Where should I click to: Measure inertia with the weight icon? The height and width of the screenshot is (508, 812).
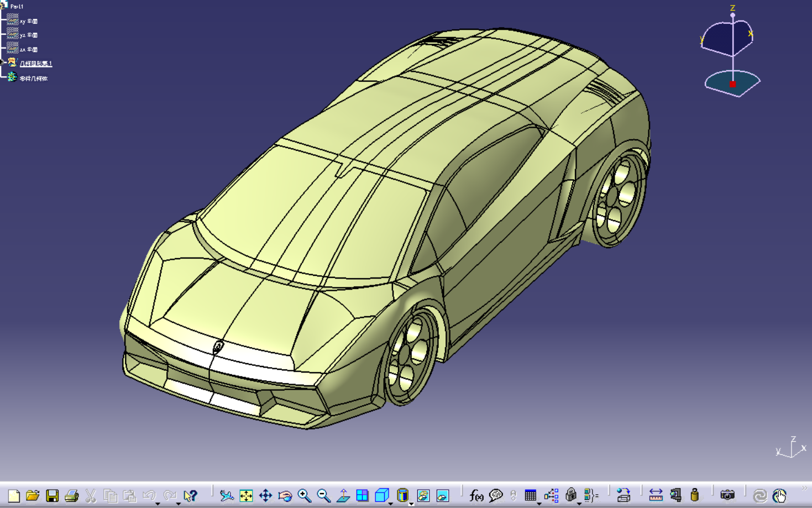(x=695, y=496)
